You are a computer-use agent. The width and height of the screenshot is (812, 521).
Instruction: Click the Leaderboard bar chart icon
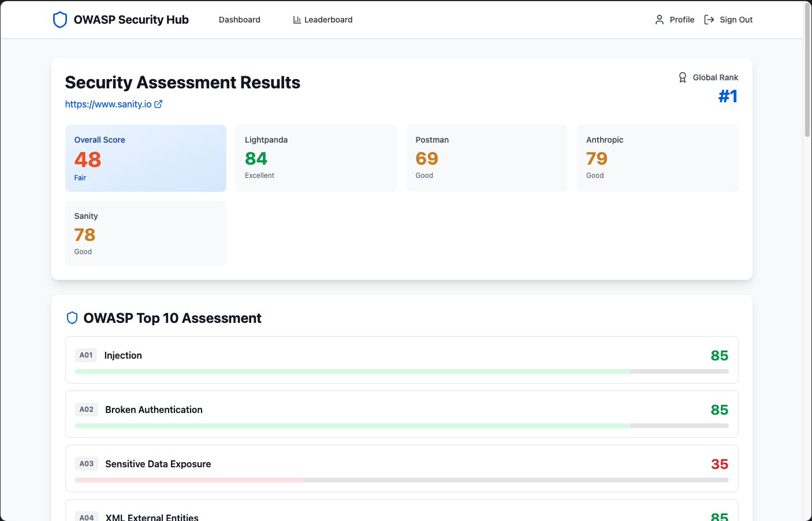click(x=297, y=20)
